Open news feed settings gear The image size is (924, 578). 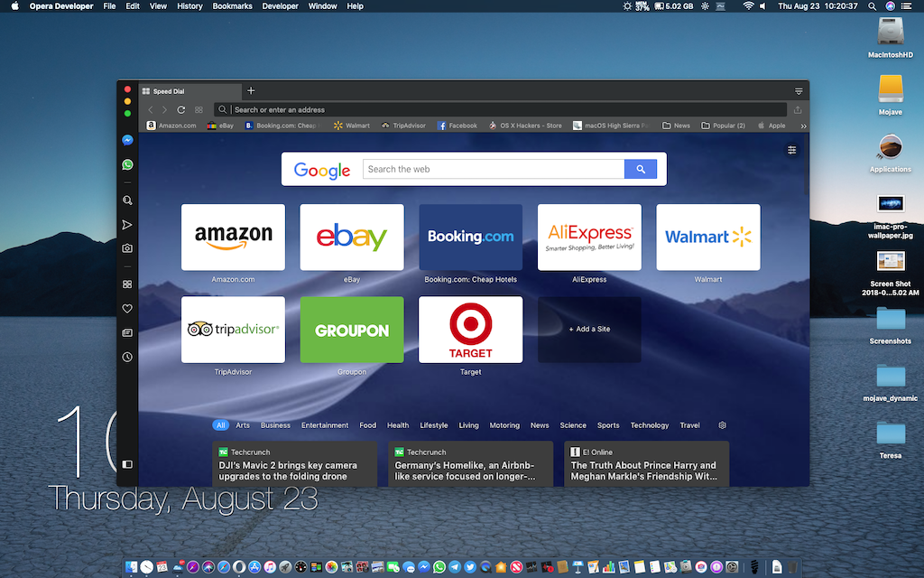[x=723, y=425]
